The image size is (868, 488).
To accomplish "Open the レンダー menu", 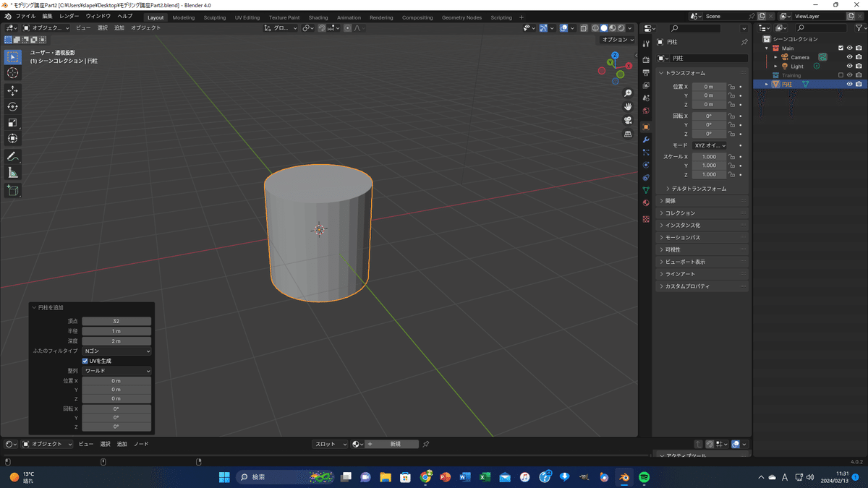I will 69,17.
